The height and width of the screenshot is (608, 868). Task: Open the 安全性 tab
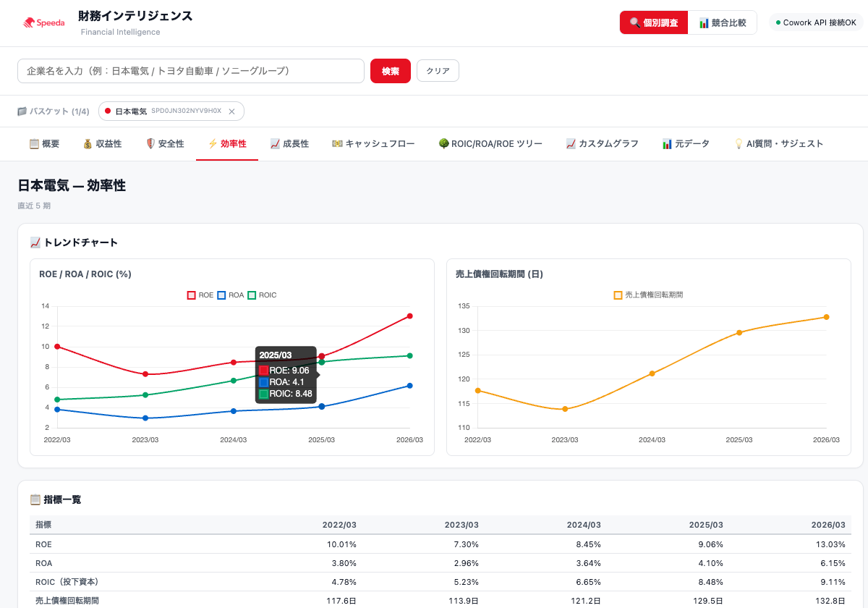coord(165,144)
